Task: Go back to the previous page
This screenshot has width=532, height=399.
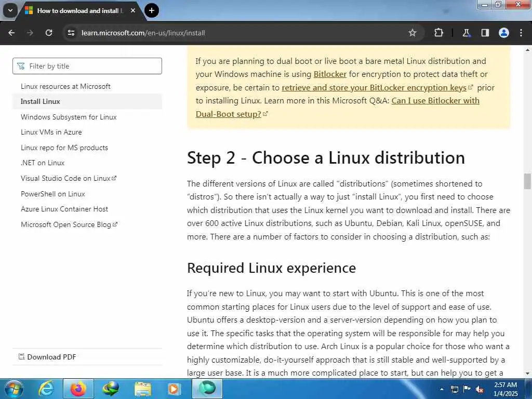Action: (11, 33)
